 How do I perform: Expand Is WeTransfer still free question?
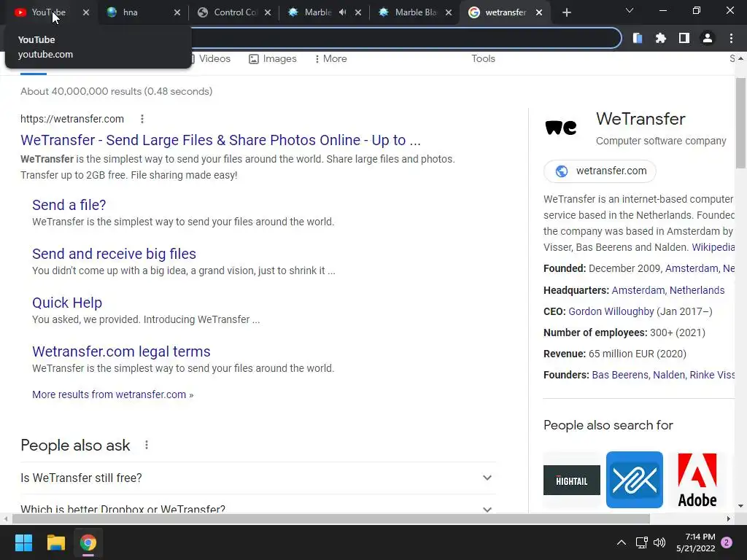point(258,478)
